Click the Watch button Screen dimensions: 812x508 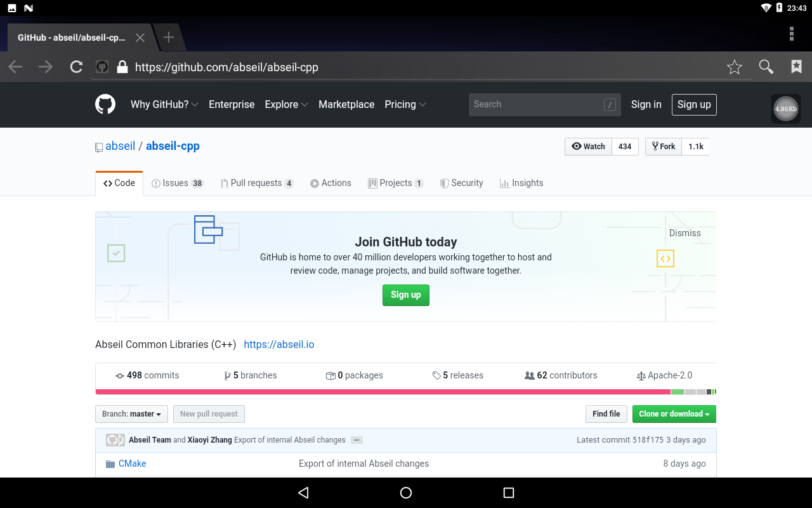tap(588, 147)
